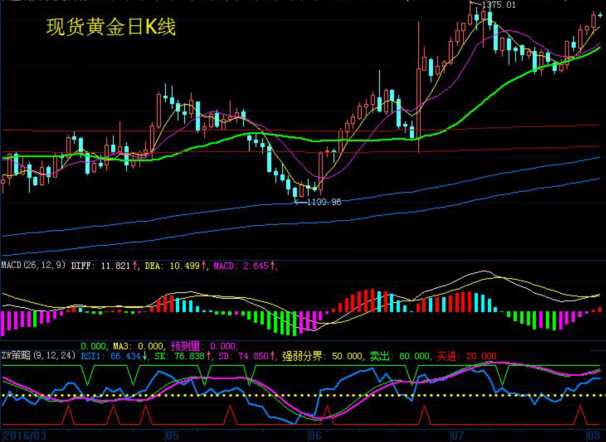This screenshot has height=442, width=606.
Task: Click the MACD 2.645 value
Action: tap(240, 266)
